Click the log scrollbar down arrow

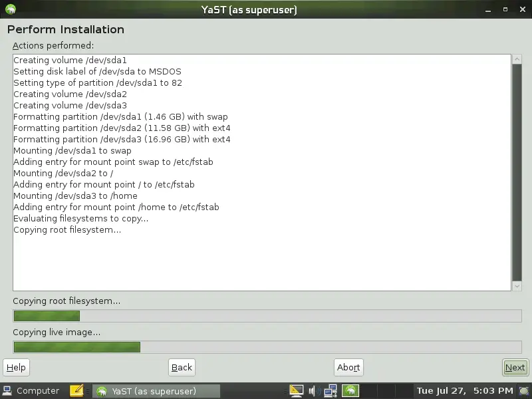click(x=517, y=285)
